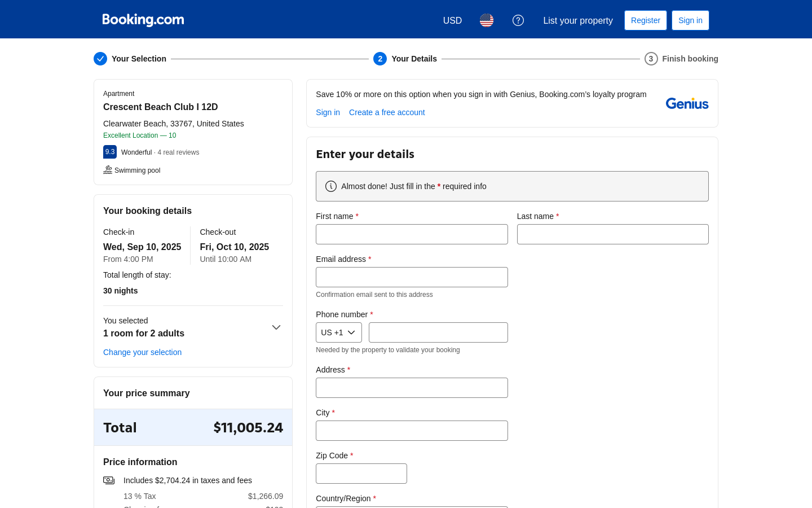
Task: Click the Sign in button in header
Action: [690, 20]
